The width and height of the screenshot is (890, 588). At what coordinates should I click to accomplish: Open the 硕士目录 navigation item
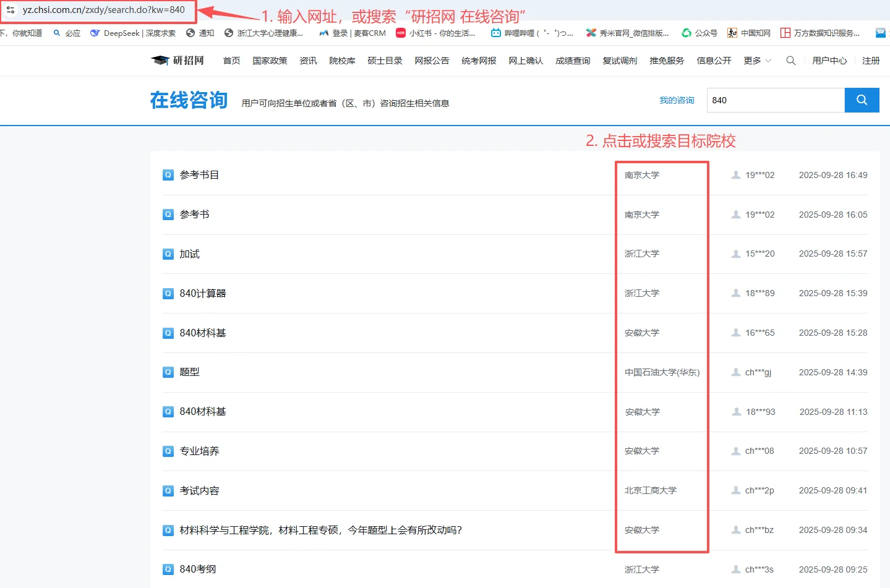[384, 60]
